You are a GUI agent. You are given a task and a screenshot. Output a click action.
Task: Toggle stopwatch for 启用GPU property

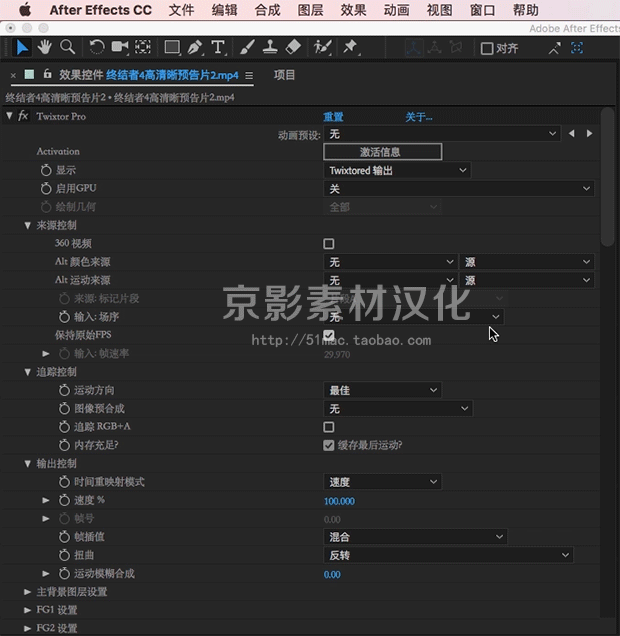click(46, 188)
